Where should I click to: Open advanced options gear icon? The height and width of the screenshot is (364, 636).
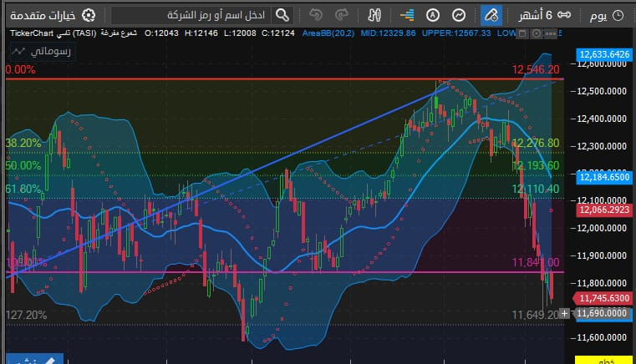tap(89, 15)
